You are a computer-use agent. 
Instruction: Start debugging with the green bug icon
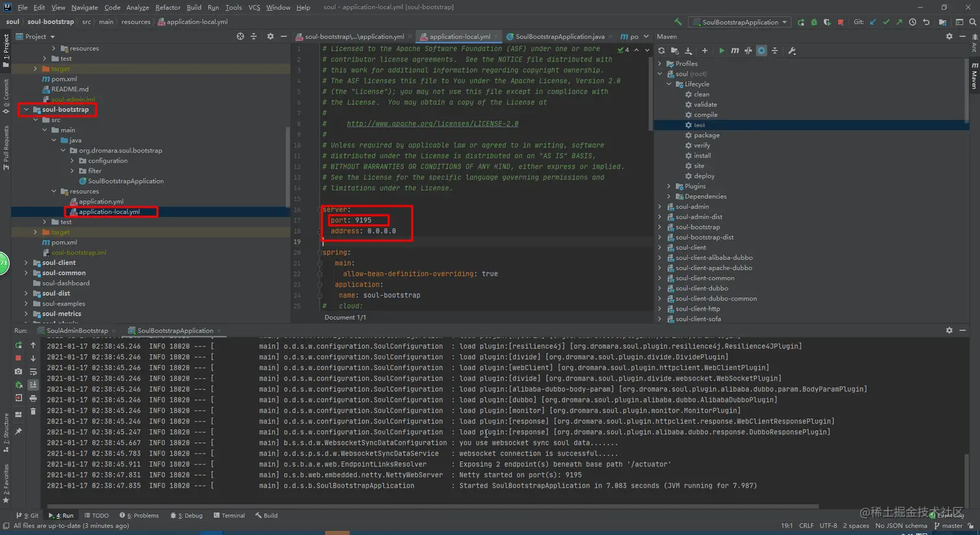[814, 22]
